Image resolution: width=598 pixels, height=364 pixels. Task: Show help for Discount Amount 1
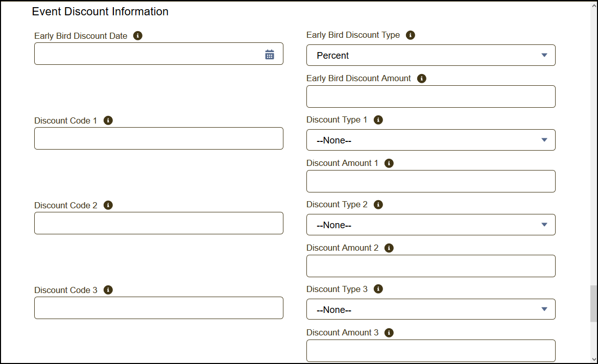[x=389, y=163]
